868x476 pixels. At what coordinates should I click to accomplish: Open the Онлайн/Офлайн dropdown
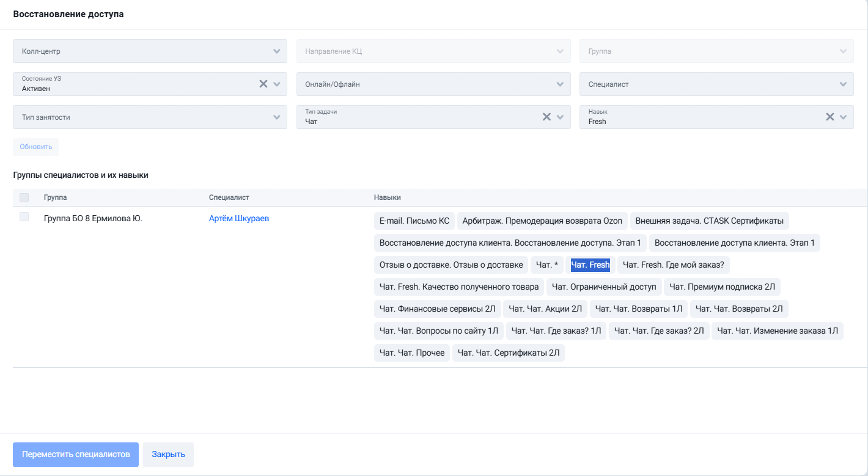click(x=433, y=84)
